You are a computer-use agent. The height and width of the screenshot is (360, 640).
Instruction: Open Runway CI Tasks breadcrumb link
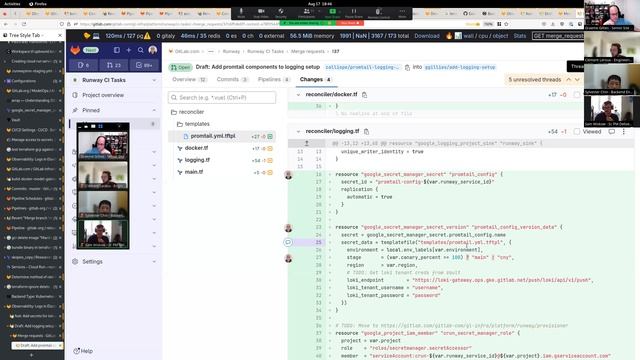pos(265,51)
